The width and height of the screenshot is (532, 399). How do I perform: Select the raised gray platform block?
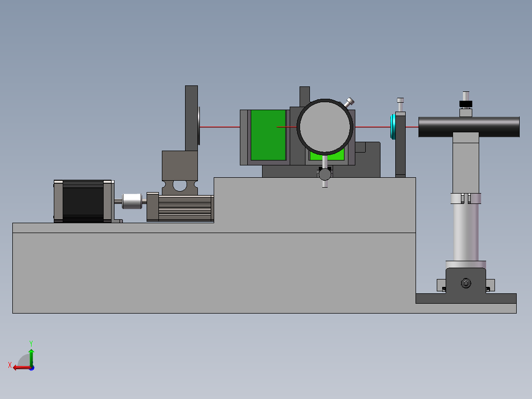[x=314, y=205]
